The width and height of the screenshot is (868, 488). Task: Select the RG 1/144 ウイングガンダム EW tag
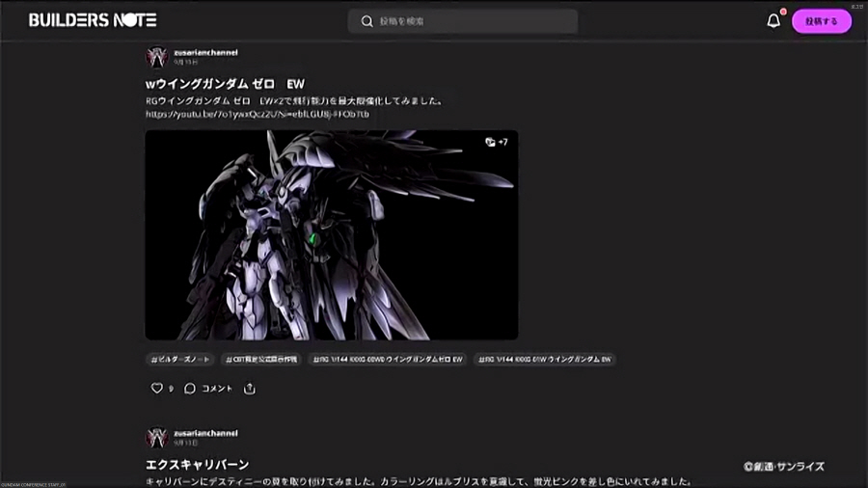point(545,360)
